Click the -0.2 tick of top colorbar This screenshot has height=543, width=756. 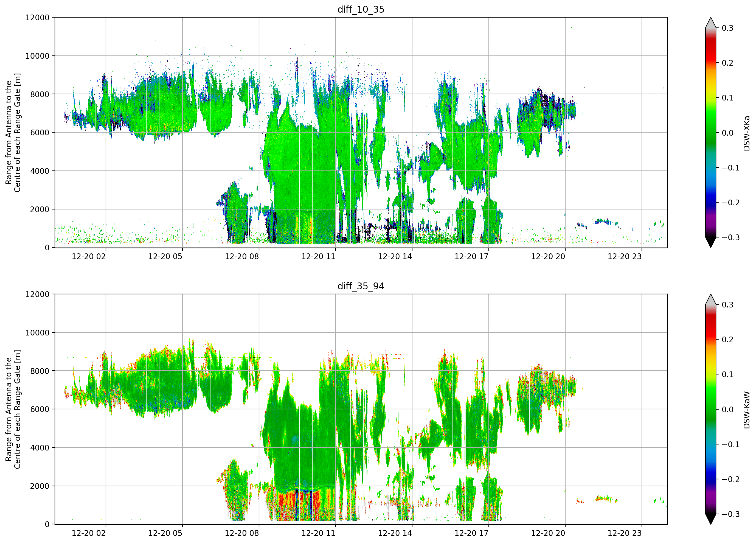click(x=731, y=203)
